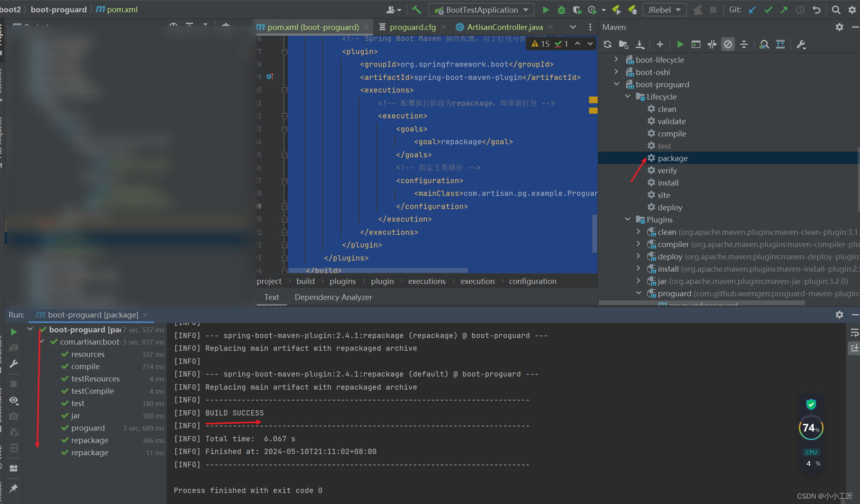Image resolution: width=860 pixels, height=504 pixels.
Task: Execute a Maven goal using the execute icon
Action: coord(696,44)
